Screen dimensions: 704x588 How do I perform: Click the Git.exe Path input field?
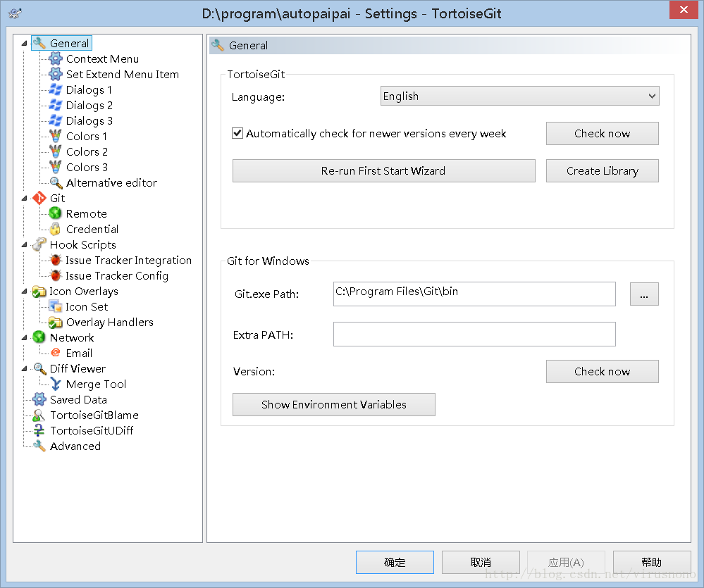tap(474, 294)
